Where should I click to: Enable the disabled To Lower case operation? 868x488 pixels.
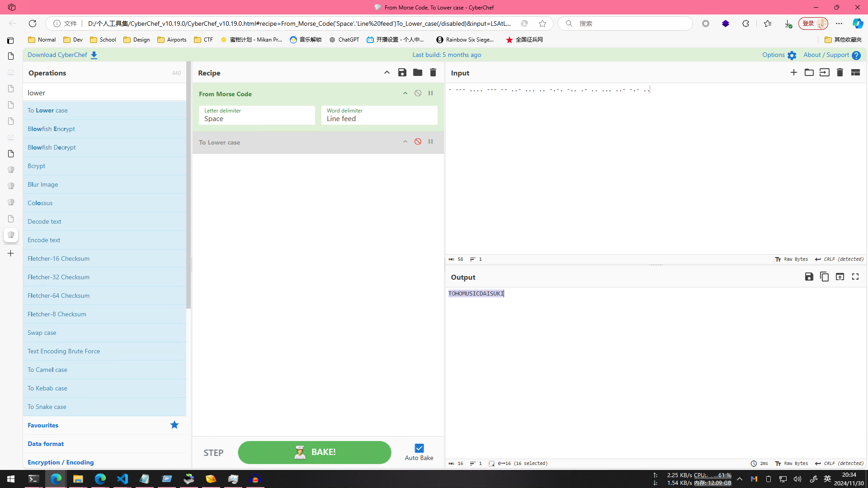(x=418, y=142)
